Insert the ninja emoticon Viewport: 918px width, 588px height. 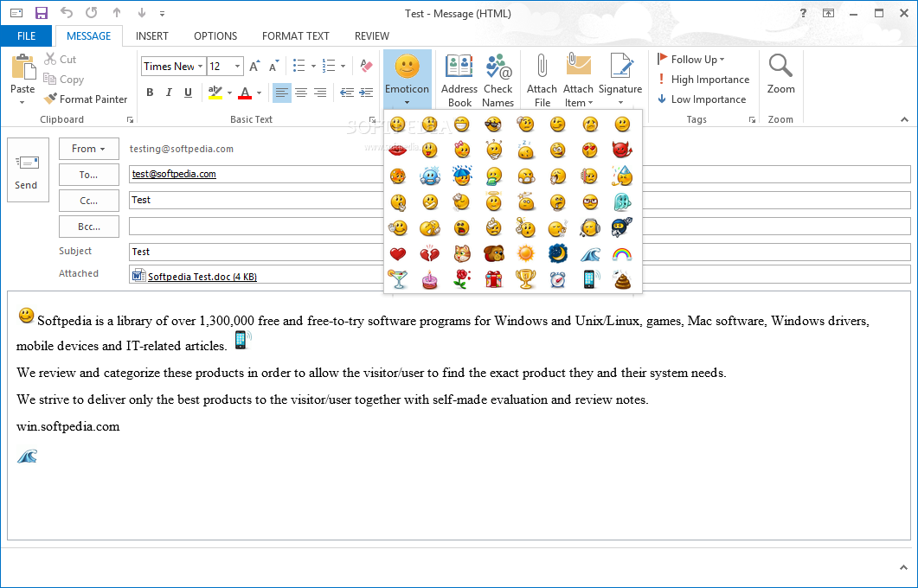pyautogui.click(x=622, y=227)
